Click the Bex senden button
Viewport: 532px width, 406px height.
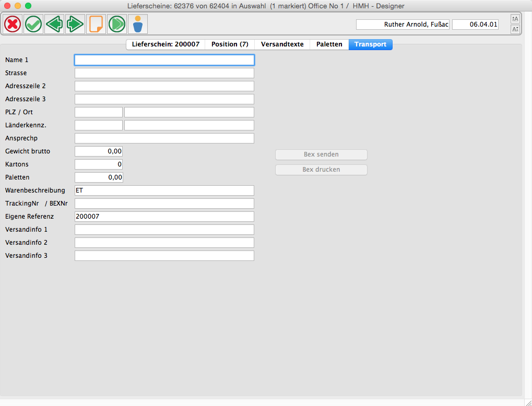pyautogui.click(x=321, y=154)
